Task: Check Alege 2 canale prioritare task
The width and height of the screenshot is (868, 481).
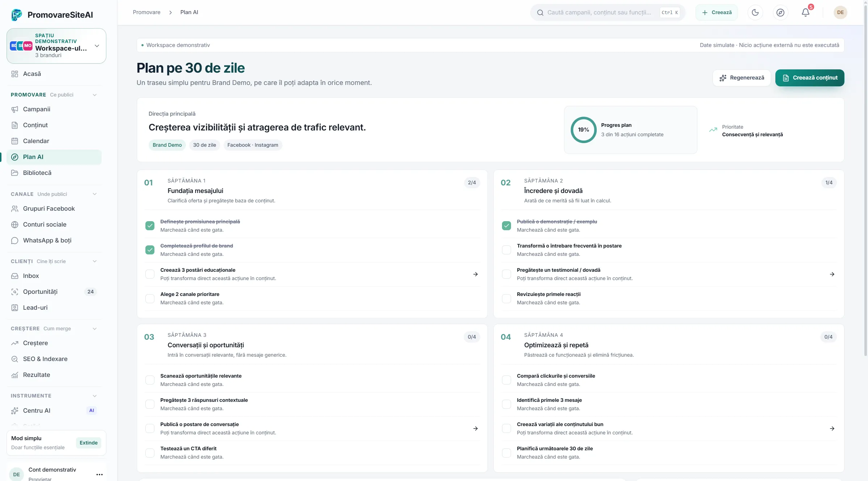Action: click(x=150, y=299)
